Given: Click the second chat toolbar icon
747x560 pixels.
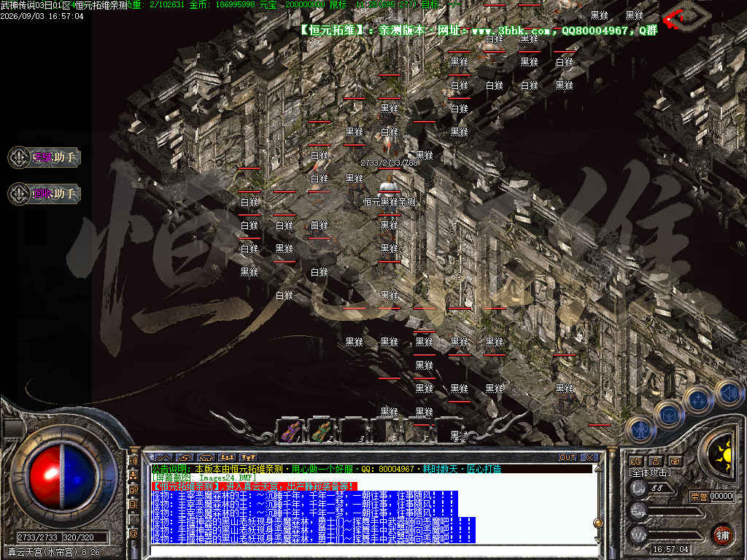Looking at the screenshot, I should tap(185, 458).
